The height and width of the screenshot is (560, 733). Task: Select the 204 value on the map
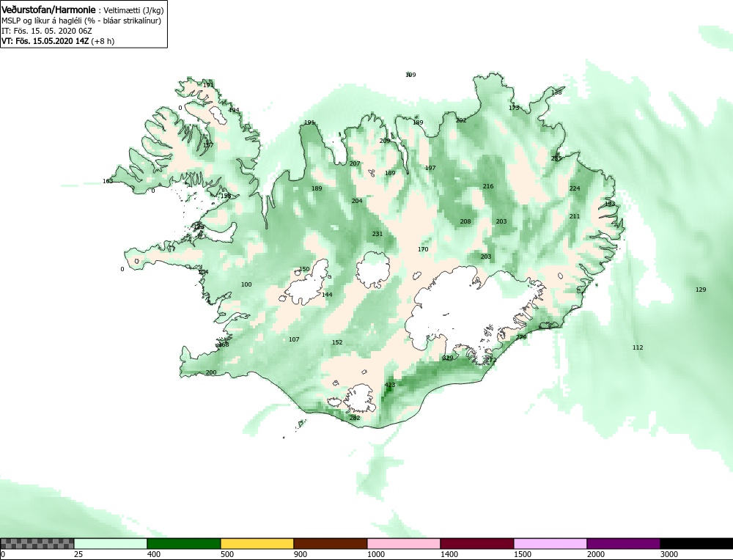[x=357, y=201]
